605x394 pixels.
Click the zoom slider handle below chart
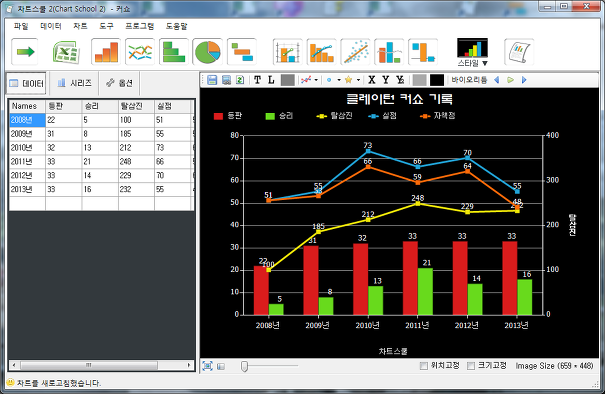point(244,366)
